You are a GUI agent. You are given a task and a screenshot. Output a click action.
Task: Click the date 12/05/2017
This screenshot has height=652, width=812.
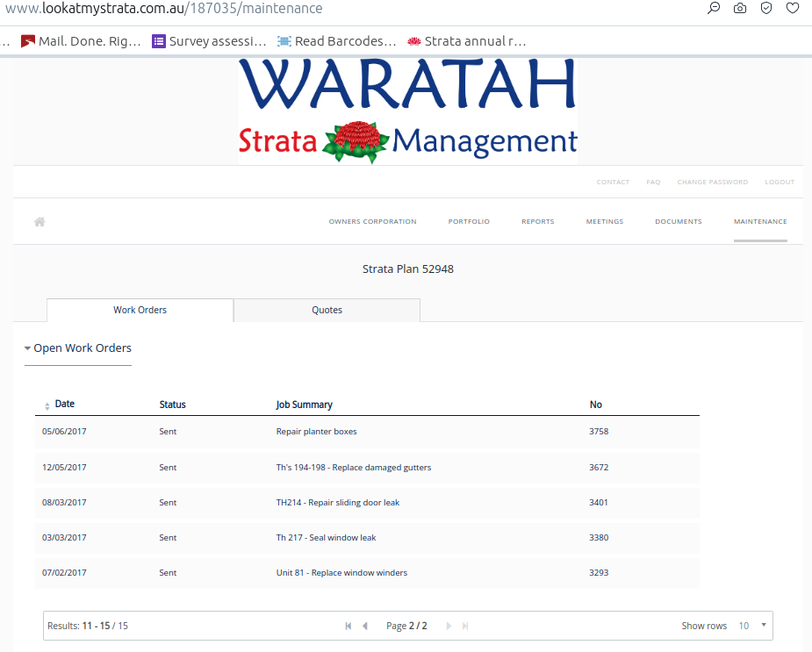tap(64, 468)
